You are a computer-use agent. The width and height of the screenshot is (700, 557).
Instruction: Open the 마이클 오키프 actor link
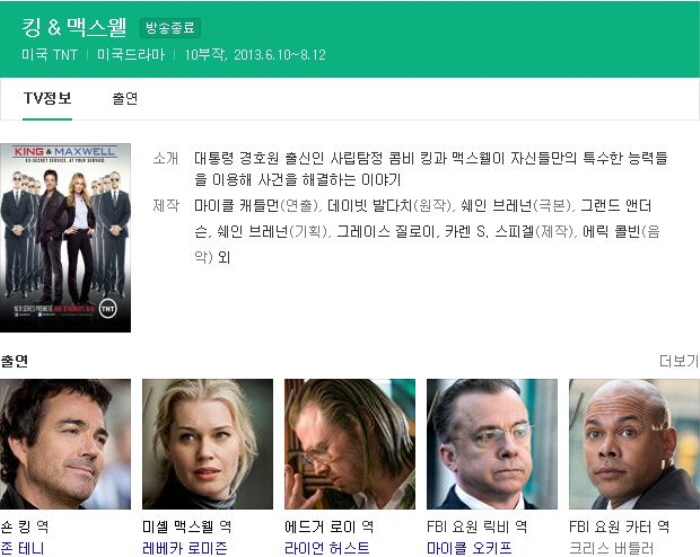pyautogui.click(x=469, y=548)
